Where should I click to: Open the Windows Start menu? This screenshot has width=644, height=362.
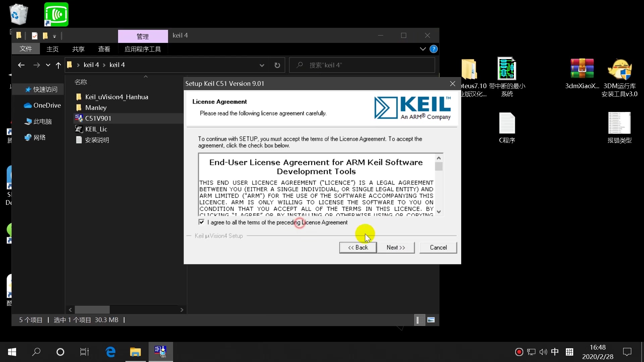[x=12, y=352]
